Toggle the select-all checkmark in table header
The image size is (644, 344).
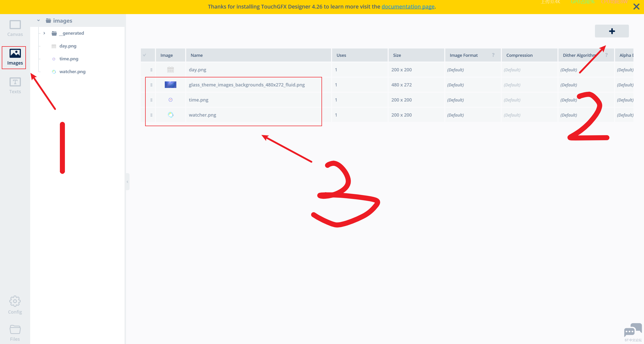click(x=144, y=55)
